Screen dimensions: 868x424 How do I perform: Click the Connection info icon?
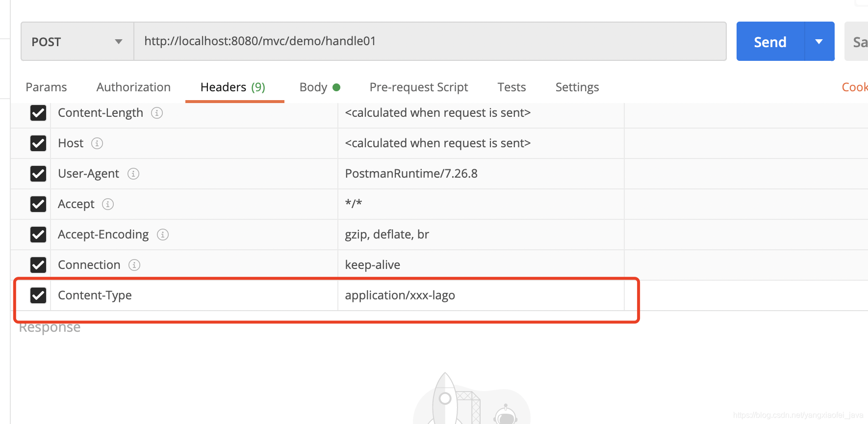click(x=134, y=265)
